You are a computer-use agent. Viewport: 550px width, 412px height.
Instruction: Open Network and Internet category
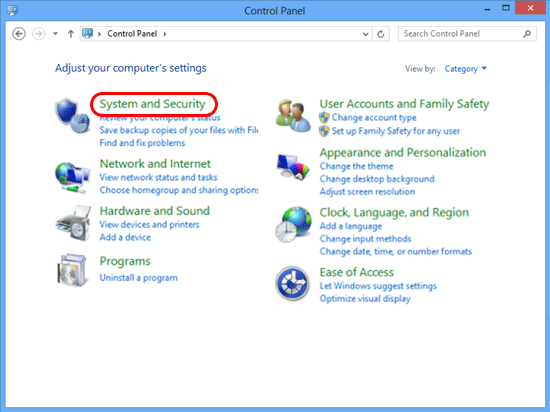click(x=155, y=164)
